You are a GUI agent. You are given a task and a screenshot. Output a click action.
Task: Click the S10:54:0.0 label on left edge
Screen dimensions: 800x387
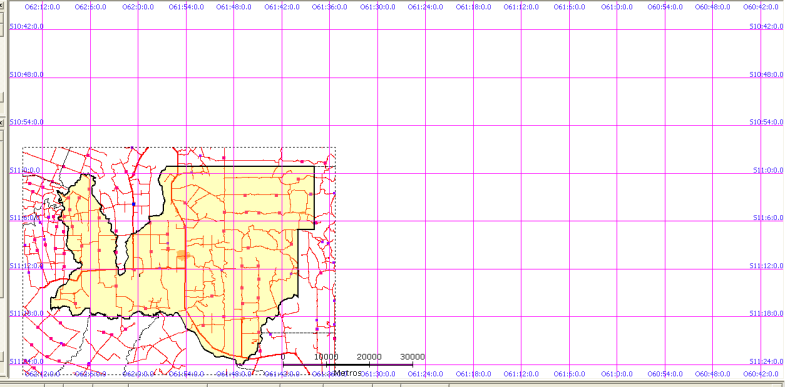click(x=27, y=122)
